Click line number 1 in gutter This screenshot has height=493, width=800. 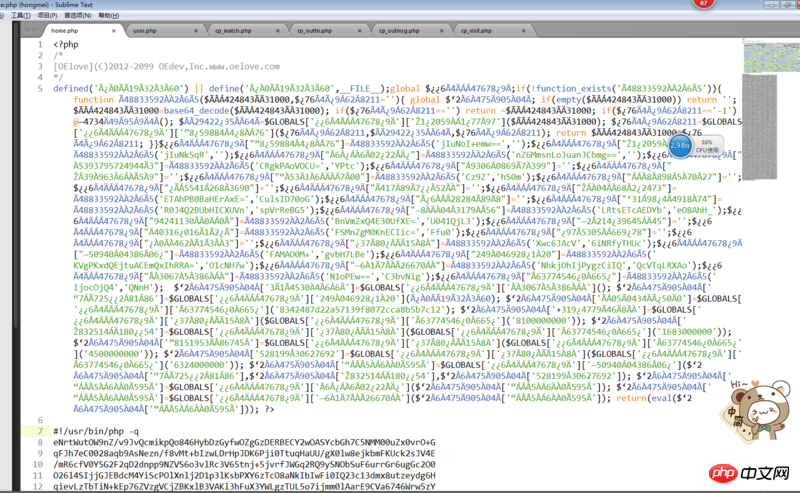pos(40,44)
